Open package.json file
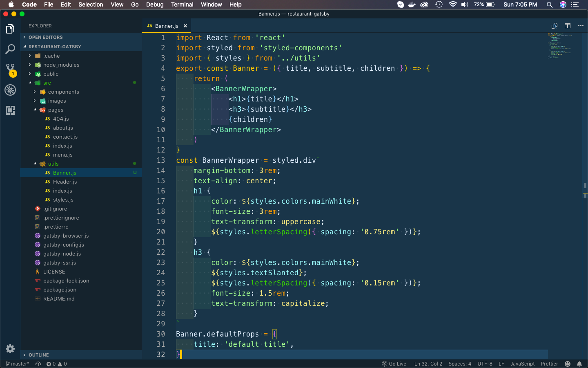588x368 pixels. pos(81,290)
